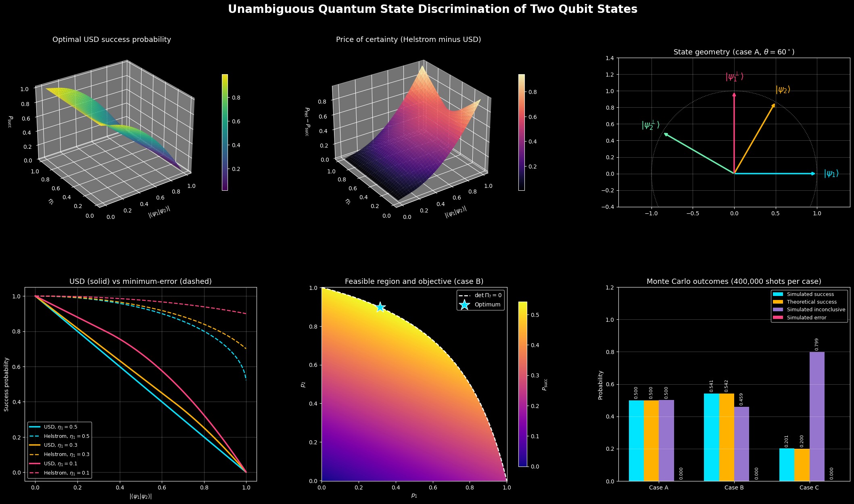Click the orange |ψ2⟩ vector arrowhead

tap(773, 106)
